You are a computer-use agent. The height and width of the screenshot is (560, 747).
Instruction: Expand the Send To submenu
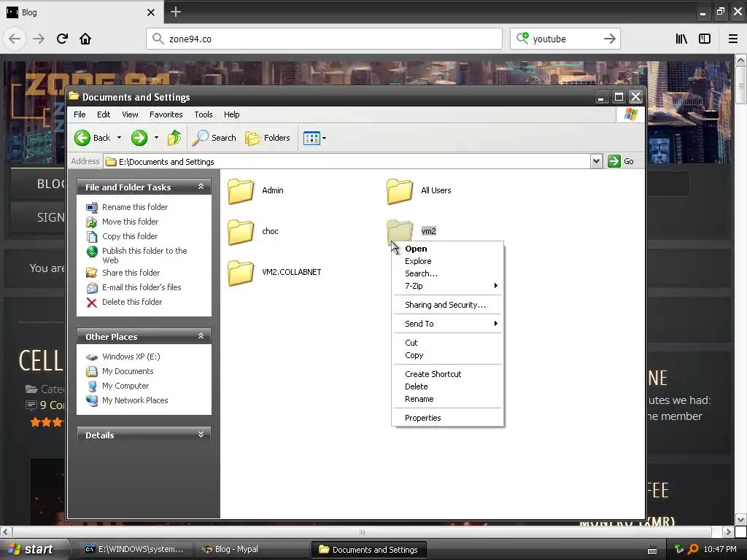coord(447,324)
